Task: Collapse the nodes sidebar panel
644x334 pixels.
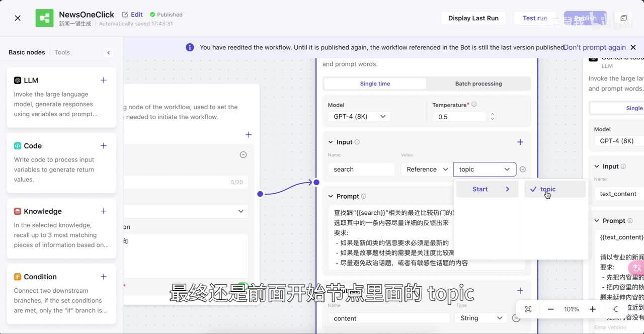Action: pos(108,52)
